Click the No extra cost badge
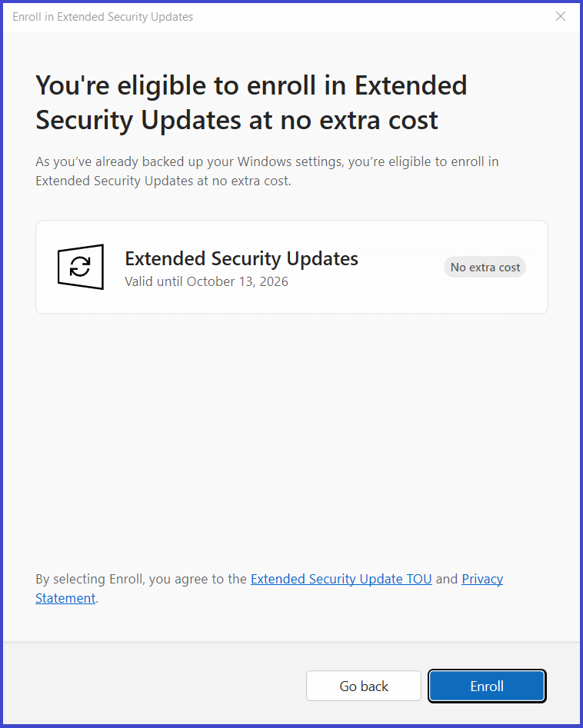 (x=485, y=267)
